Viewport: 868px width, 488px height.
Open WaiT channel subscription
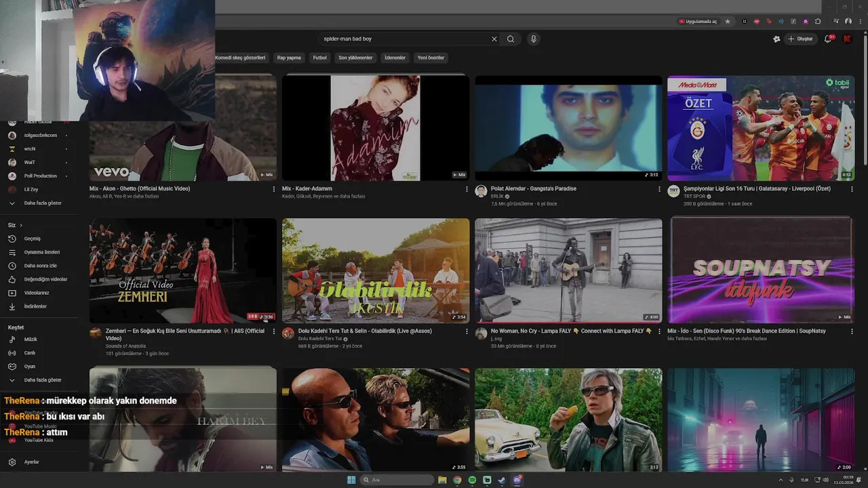click(x=30, y=162)
